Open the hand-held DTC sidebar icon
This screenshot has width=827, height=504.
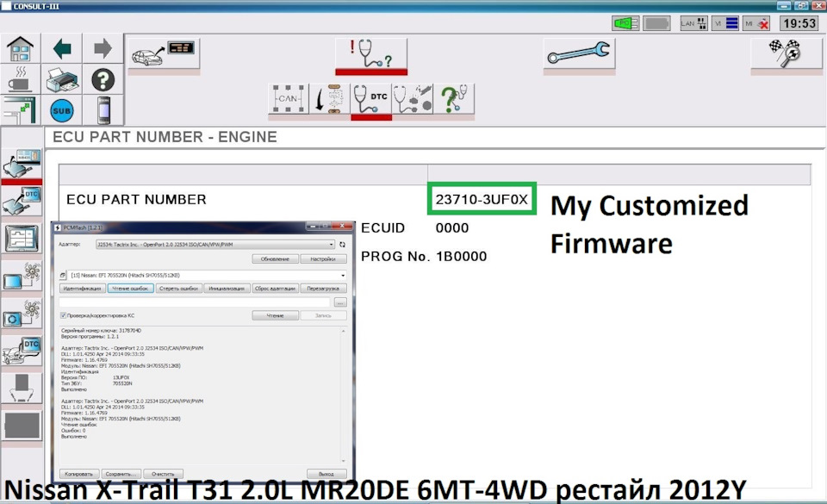coord(22,201)
